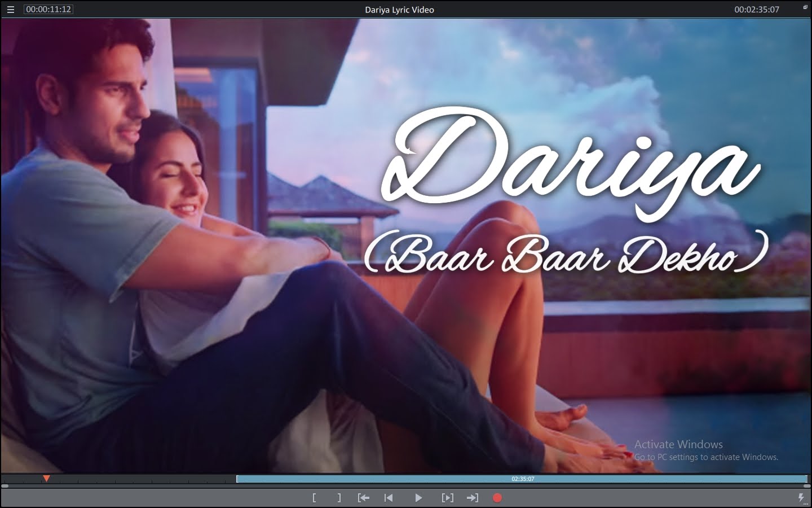
Task: Step back one frame
Action: tap(389, 498)
